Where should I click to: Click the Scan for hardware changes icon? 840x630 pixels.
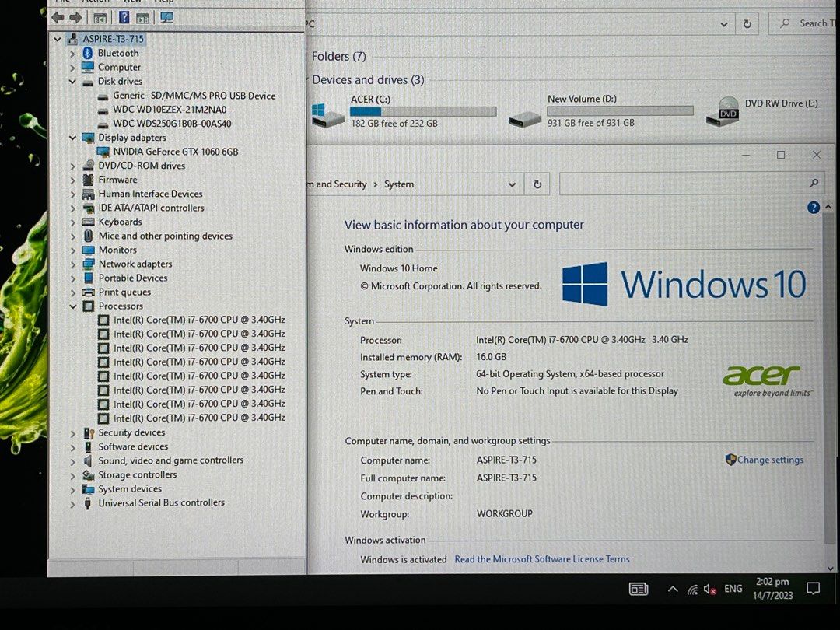click(166, 18)
